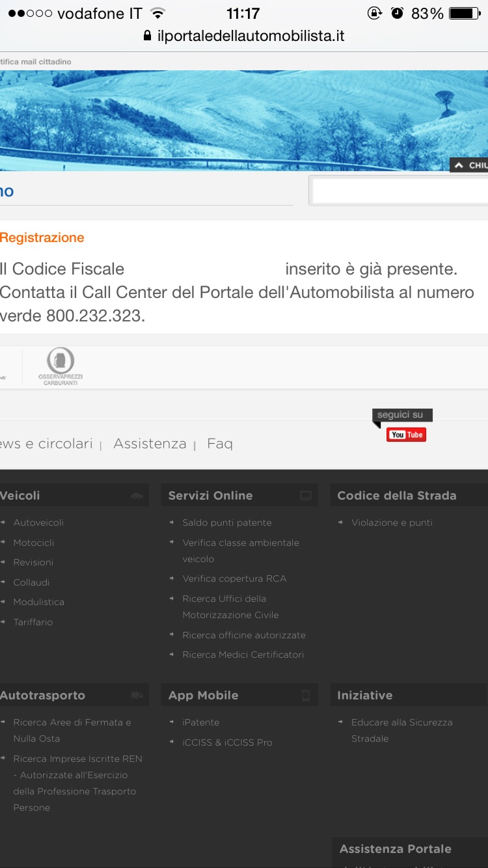Open the News e circolari menu item
The width and height of the screenshot is (488, 868).
click(46, 444)
